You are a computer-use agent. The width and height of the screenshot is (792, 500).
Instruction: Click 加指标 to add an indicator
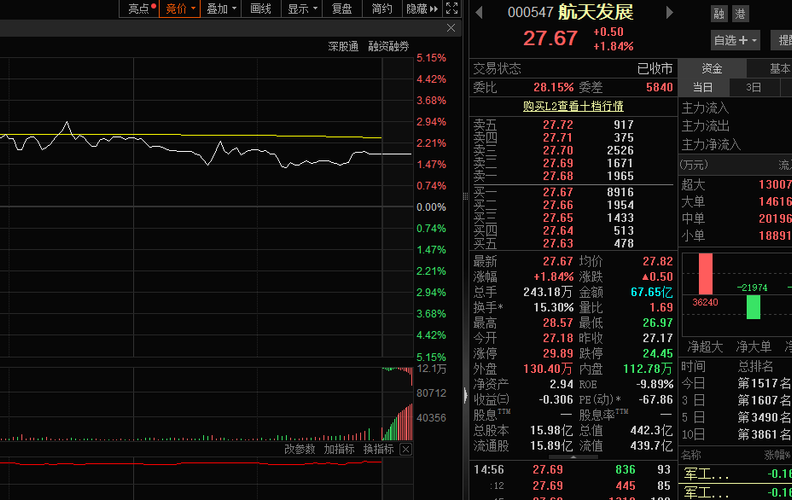pyautogui.click(x=339, y=449)
